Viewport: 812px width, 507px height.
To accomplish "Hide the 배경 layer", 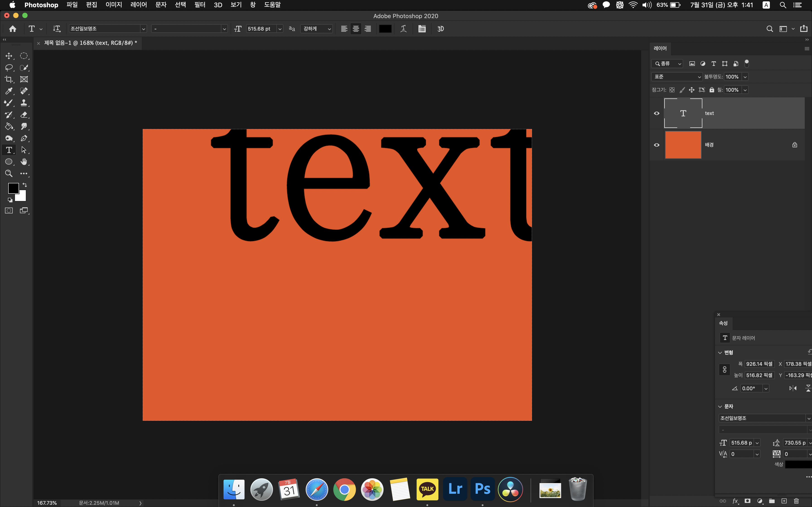I will coord(657,145).
